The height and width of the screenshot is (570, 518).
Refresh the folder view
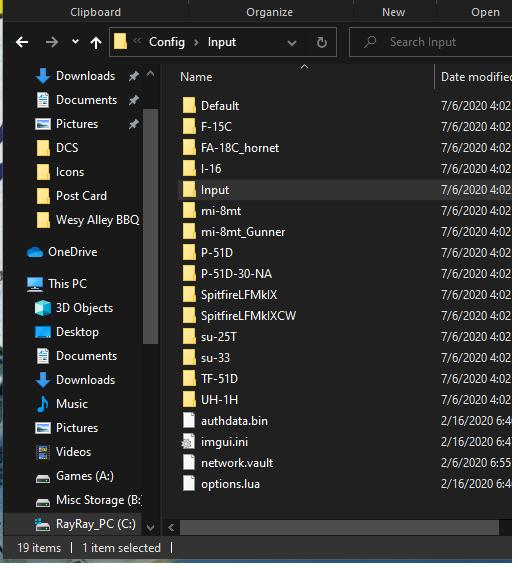click(322, 43)
